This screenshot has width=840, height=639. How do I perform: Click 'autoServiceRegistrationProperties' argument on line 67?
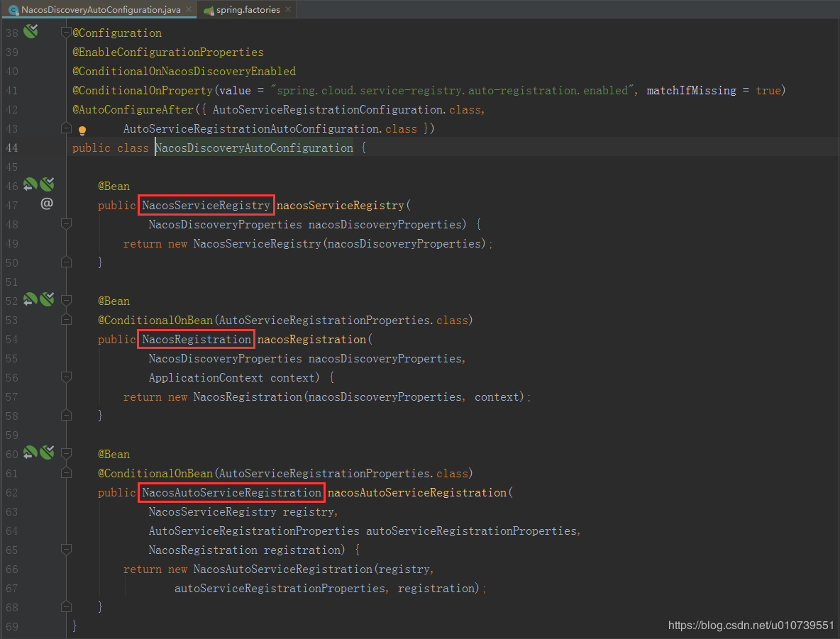pyautogui.click(x=280, y=589)
